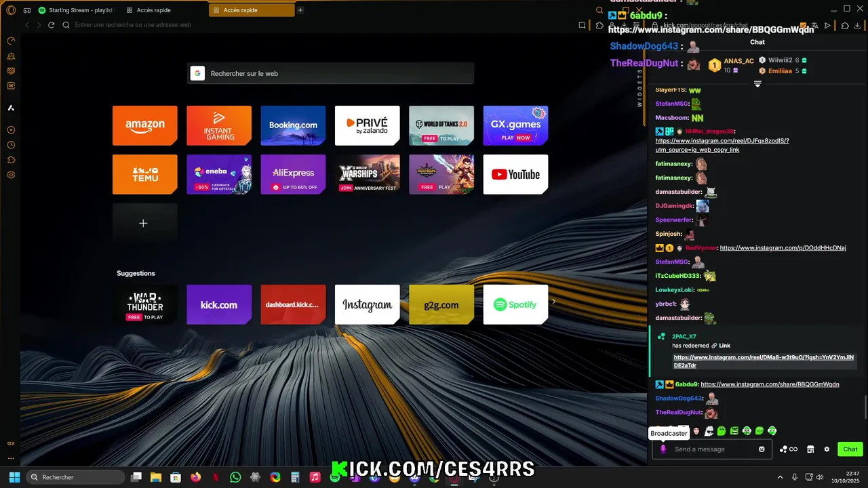Switch to the first Accès rapide tab
The width and height of the screenshot is (868, 488).
[x=164, y=10]
